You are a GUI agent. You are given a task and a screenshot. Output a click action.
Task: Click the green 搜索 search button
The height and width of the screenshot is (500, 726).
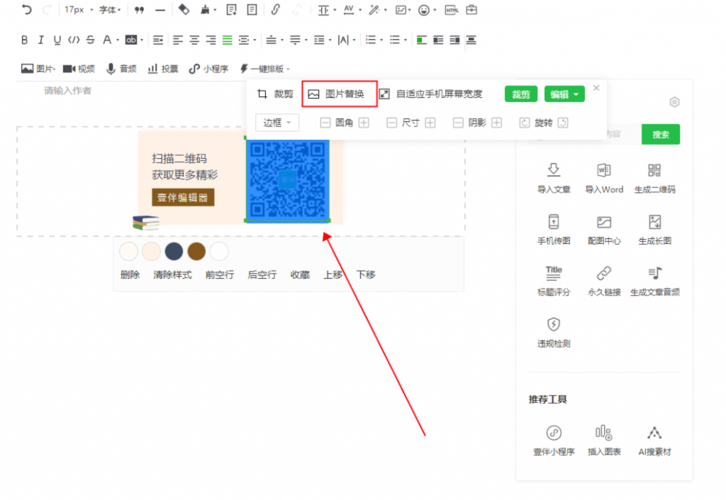661,134
